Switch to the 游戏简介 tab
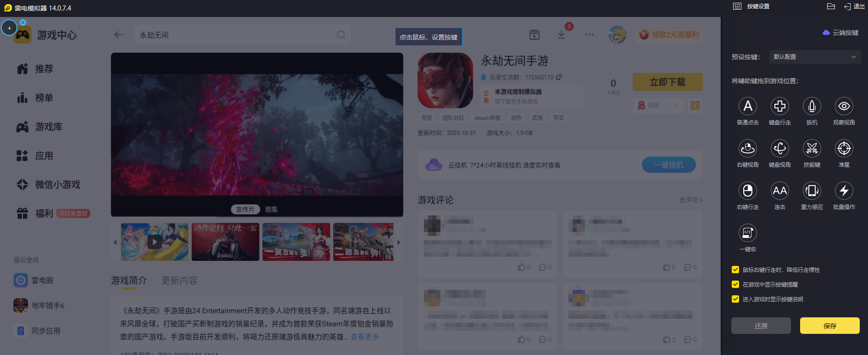Image resolution: width=868 pixels, height=355 pixels. coord(129,281)
